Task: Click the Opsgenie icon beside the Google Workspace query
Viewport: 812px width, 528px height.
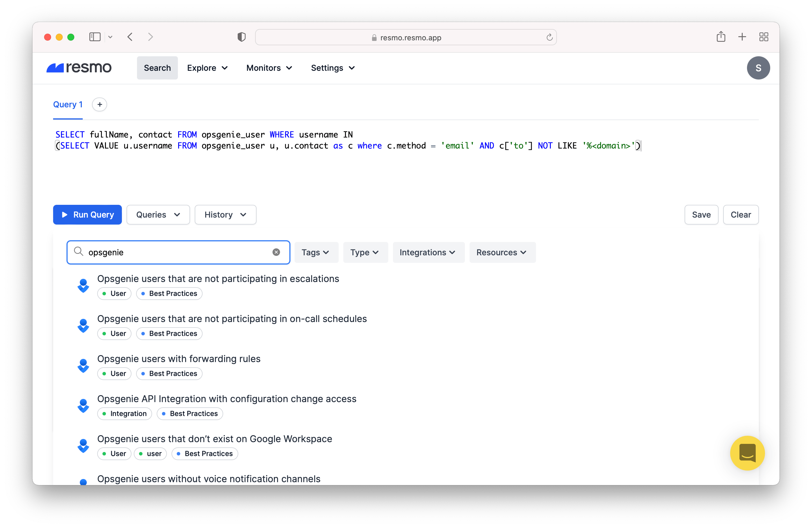Action: (x=83, y=445)
